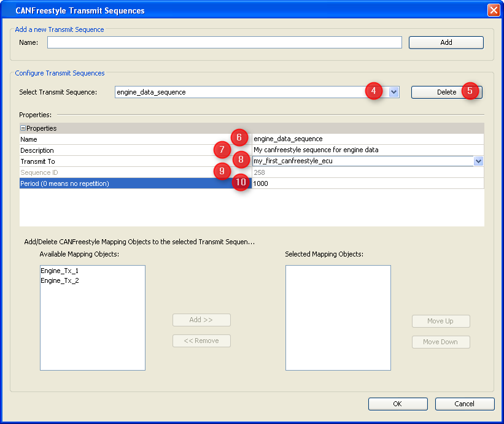The image size is (504, 424).
Task: Click callout badge number 6 on the Name row
Action: (239, 137)
